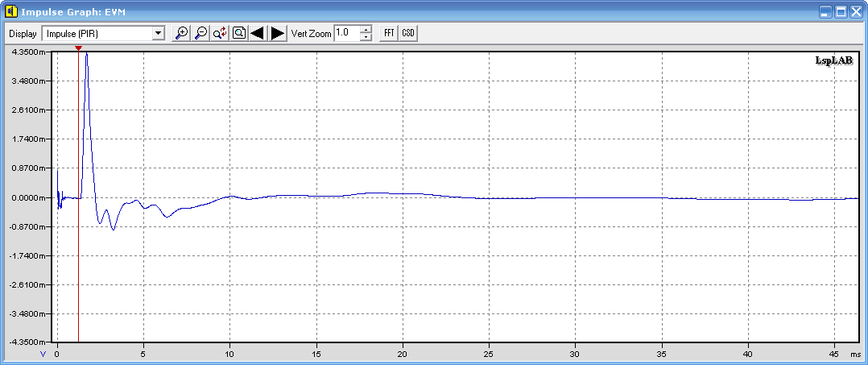Increase Vert Zoom with the up stepper
The image size is (868, 365).
(366, 29)
